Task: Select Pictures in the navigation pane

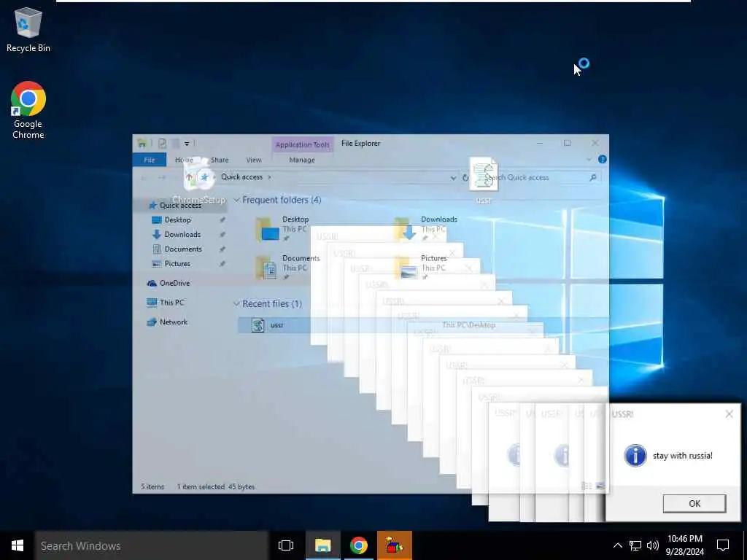Action: pyautogui.click(x=177, y=264)
